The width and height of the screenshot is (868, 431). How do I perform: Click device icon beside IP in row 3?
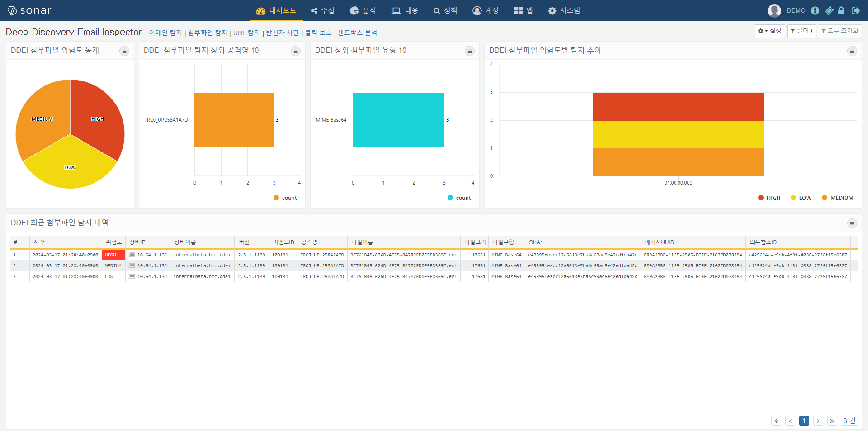click(x=132, y=276)
